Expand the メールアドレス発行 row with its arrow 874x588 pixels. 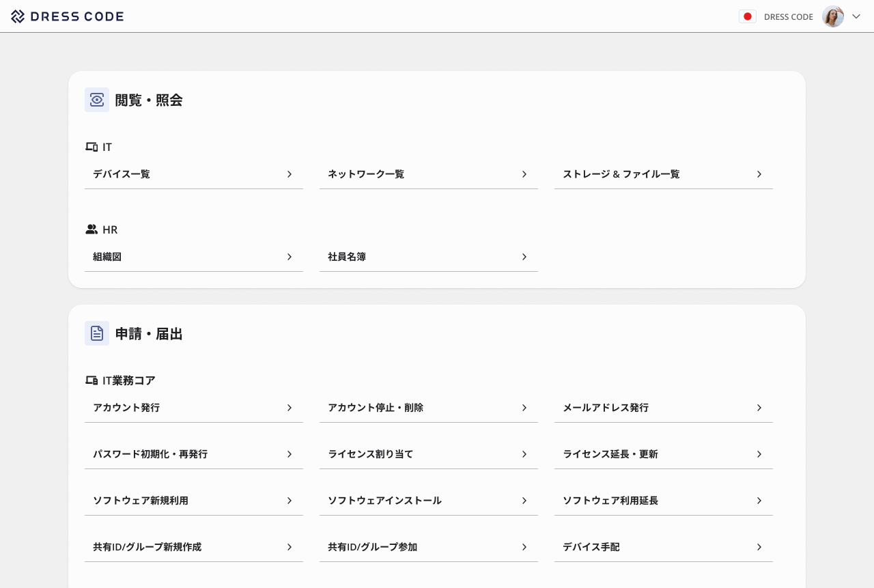(x=759, y=408)
